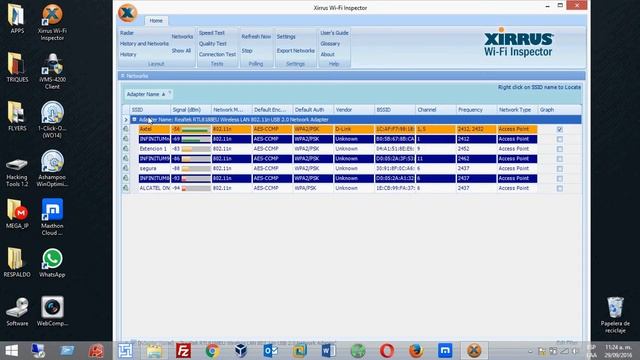The width and height of the screenshot is (640, 360).
Task: Check the Graph checkbox for ALCATEL
Action: coord(560,188)
